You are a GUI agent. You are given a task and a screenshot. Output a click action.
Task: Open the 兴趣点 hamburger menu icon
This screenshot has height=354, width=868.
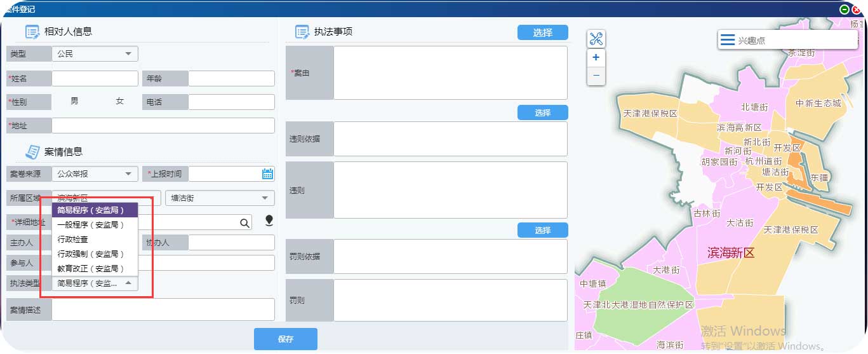(x=728, y=40)
